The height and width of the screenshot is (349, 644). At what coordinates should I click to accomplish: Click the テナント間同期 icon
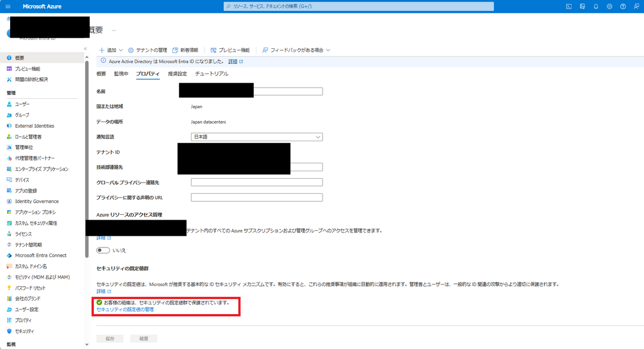[9, 244]
